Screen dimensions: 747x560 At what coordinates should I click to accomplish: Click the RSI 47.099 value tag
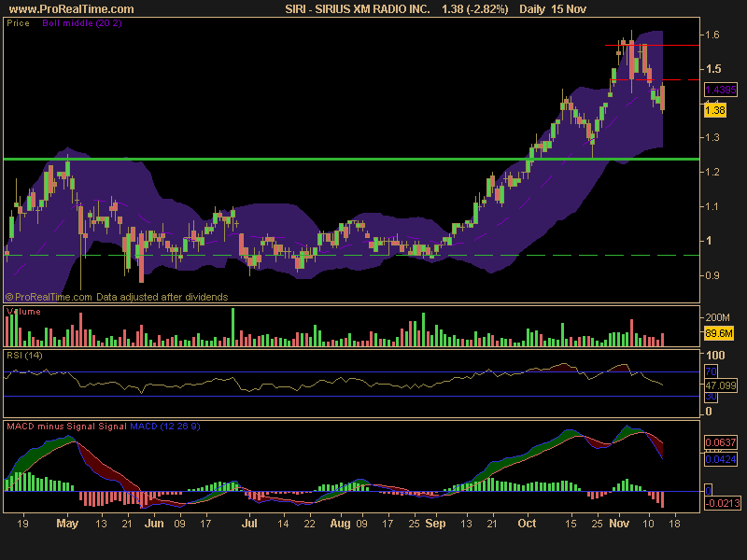(721, 385)
